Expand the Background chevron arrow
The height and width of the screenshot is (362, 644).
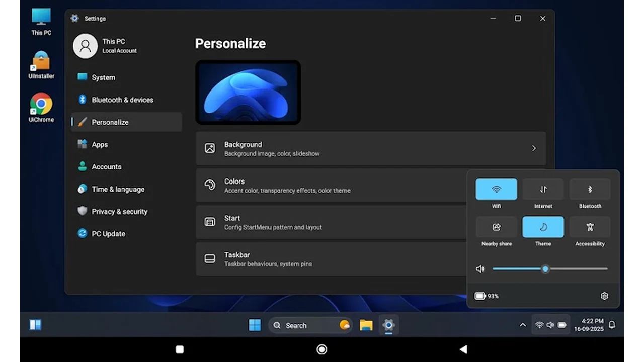point(534,148)
